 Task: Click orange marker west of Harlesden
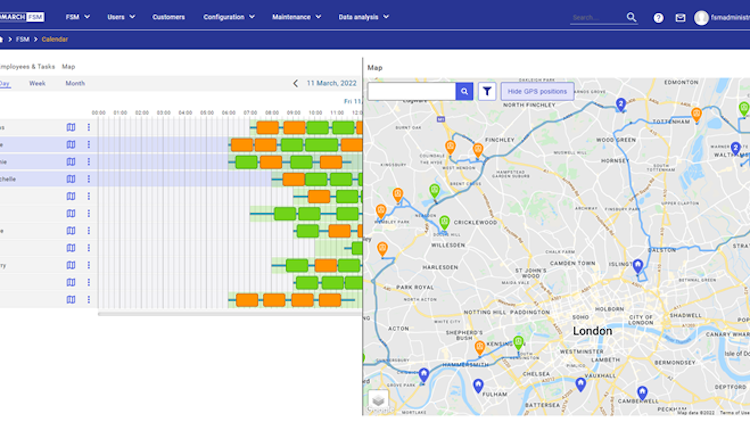[x=382, y=249]
